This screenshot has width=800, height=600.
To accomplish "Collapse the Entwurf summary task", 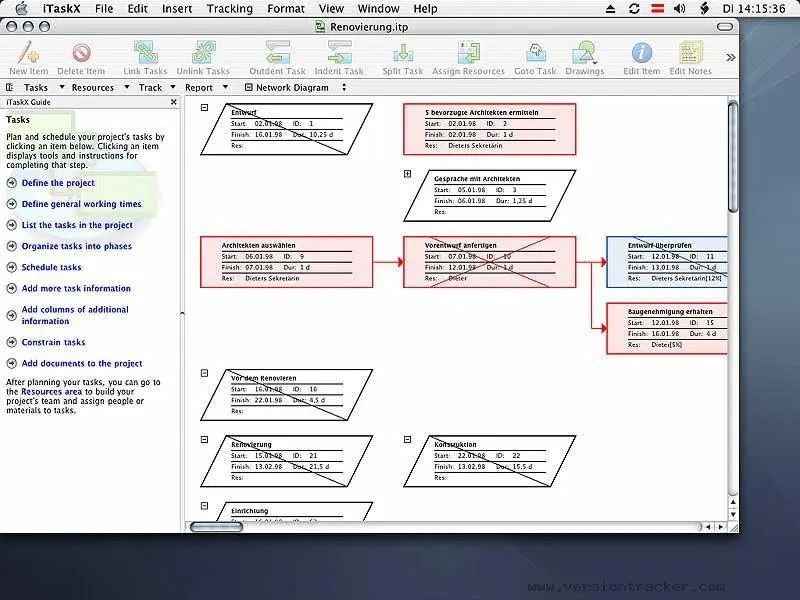I will click(x=204, y=108).
